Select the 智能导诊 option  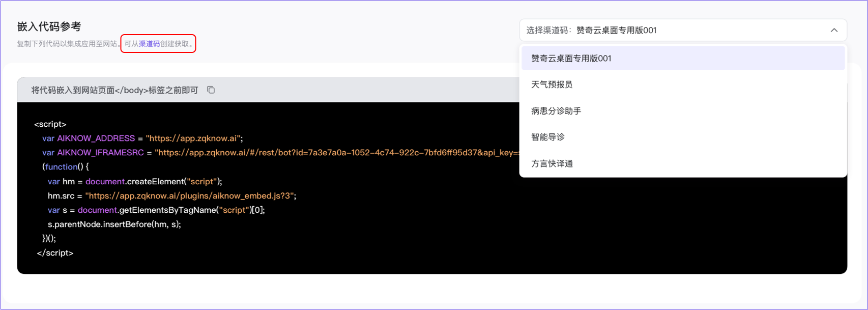click(x=547, y=137)
